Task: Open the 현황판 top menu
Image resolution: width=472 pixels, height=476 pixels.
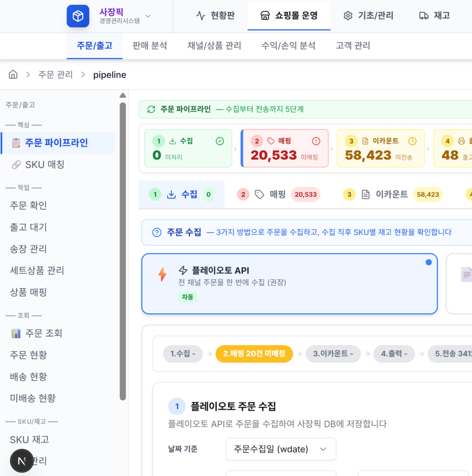Action: [x=215, y=16]
